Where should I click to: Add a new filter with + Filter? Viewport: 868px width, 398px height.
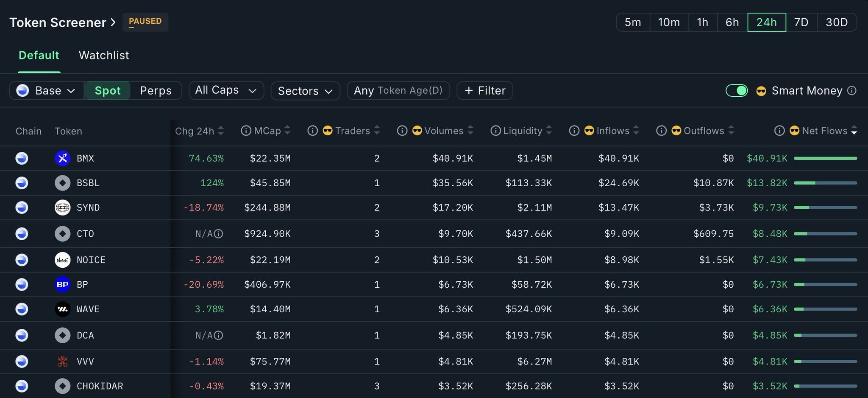[x=485, y=90]
